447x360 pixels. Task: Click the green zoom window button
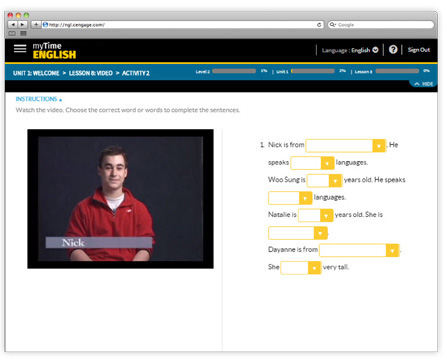point(26,15)
